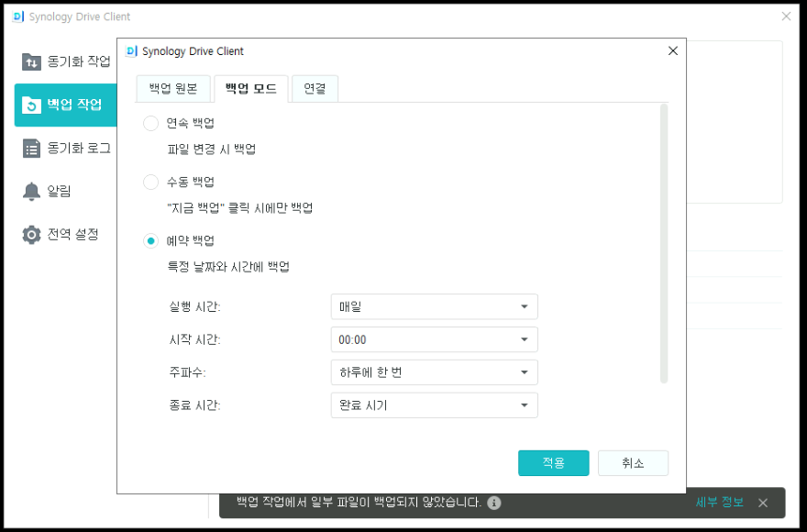Click the 실행 시간: label
807x532 pixels.
pyautogui.click(x=194, y=307)
